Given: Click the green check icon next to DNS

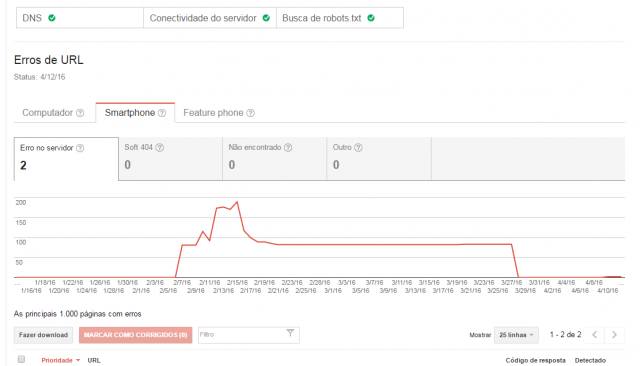Looking at the screenshot, I should (x=52, y=18).
